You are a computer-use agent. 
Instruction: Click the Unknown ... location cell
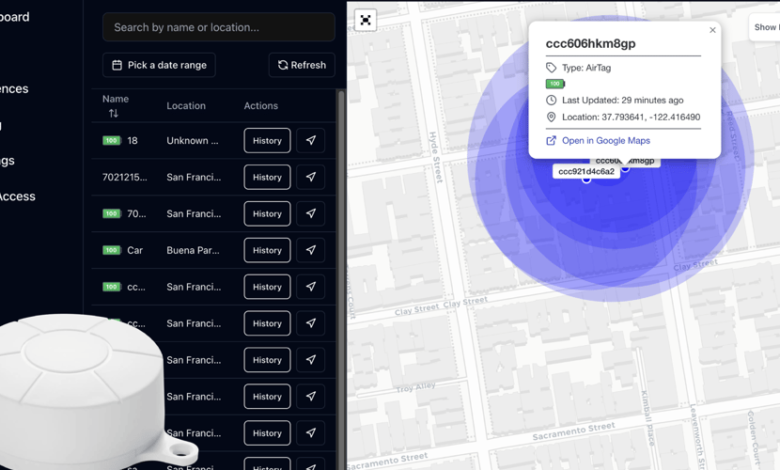pyautogui.click(x=193, y=141)
